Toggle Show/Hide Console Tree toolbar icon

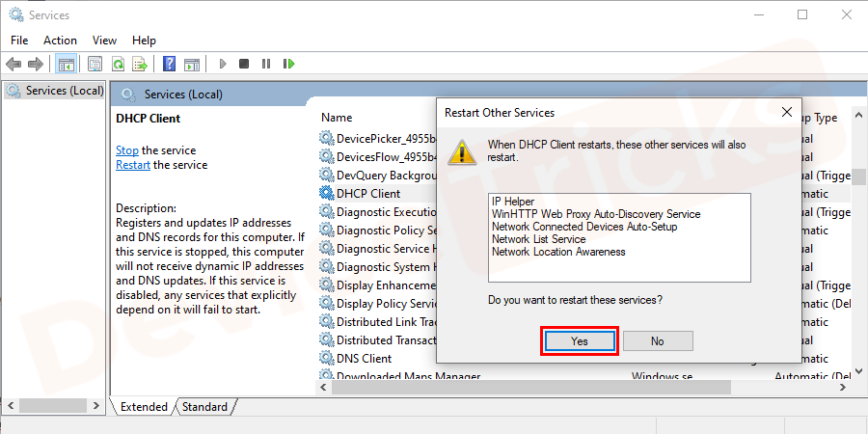pos(66,65)
